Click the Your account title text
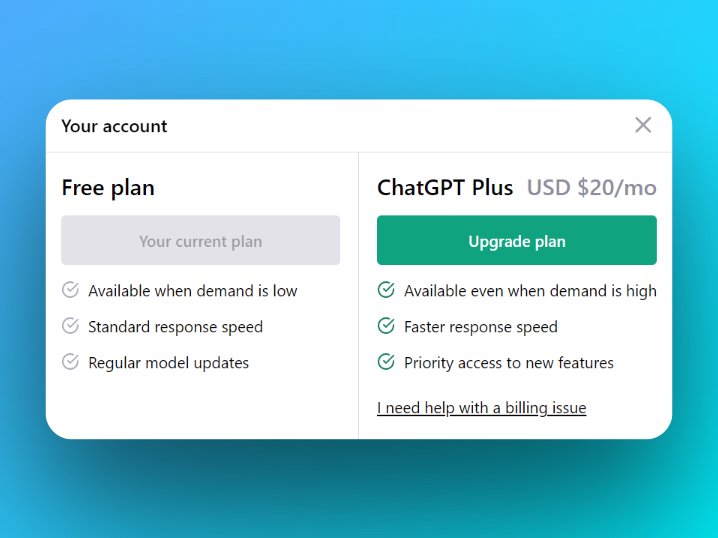718x538 pixels. [x=114, y=126]
